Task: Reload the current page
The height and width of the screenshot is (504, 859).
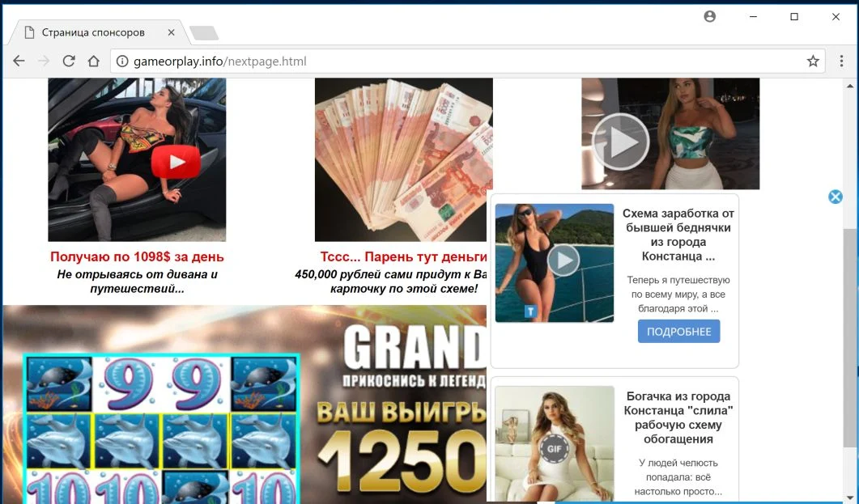Action: [x=69, y=61]
